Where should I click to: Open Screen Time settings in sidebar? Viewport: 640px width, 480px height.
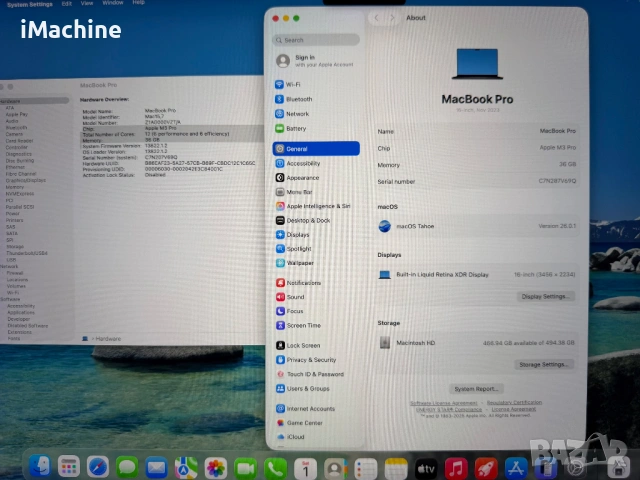click(298, 325)
